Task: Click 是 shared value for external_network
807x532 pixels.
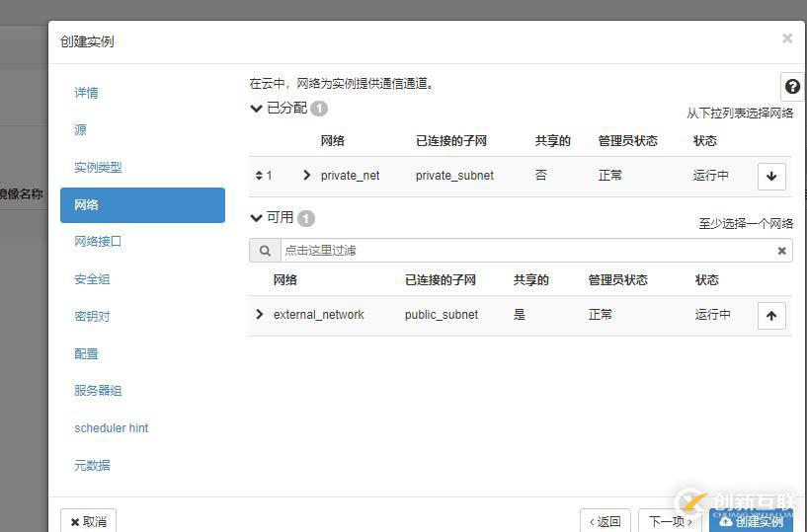Action: point(520,314)
